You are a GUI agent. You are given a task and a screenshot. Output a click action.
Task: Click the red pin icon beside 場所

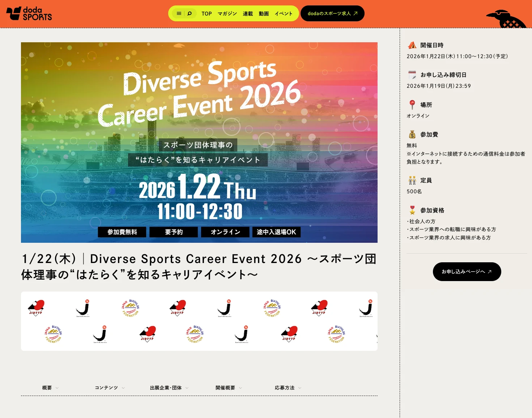(x=412, y=105)
